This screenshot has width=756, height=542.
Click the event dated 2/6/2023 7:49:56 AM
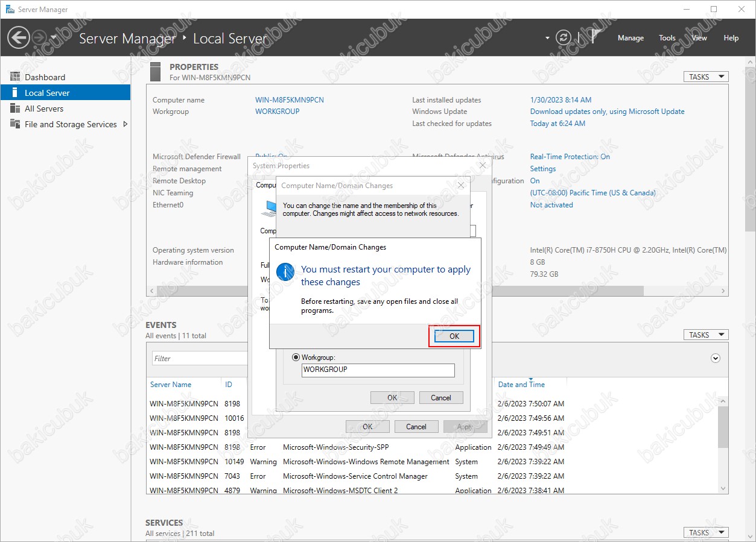(531, 418)
